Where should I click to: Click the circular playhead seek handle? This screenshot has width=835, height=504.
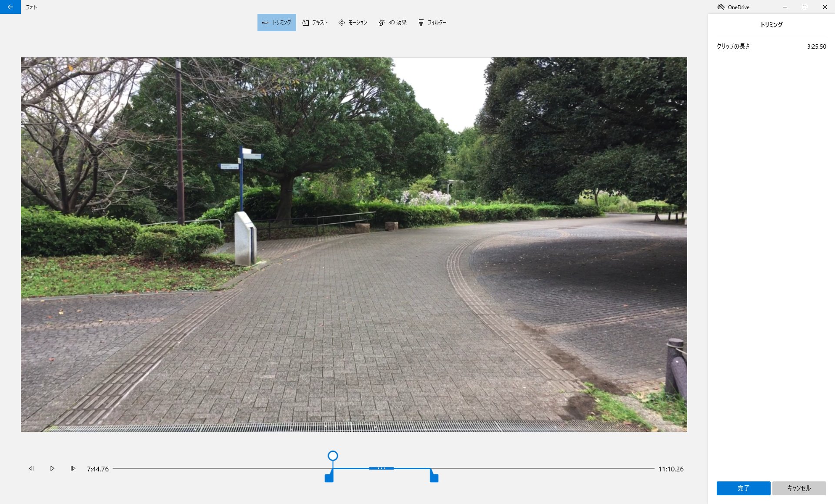click(333, 456)
